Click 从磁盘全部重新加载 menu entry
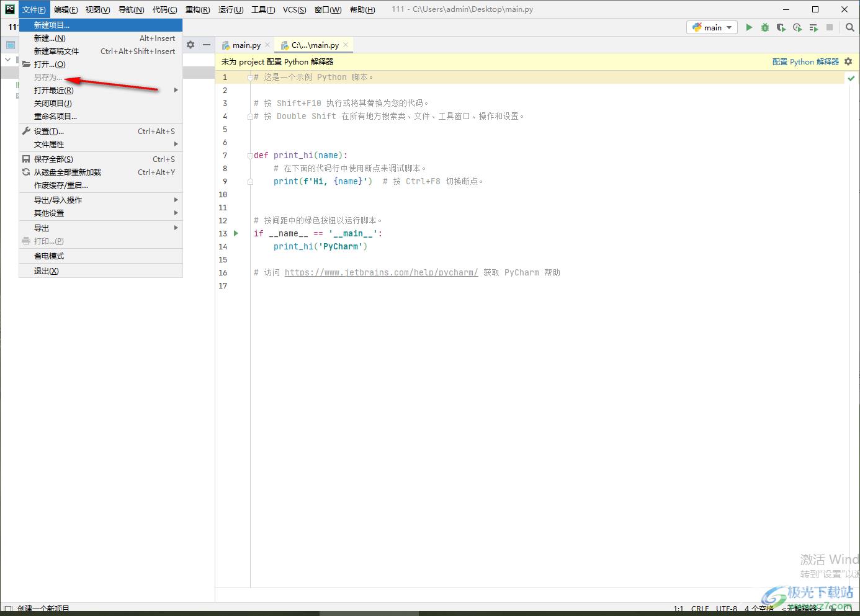The width and height of the screenshot is (860, 616). click(x=101, y=172)
